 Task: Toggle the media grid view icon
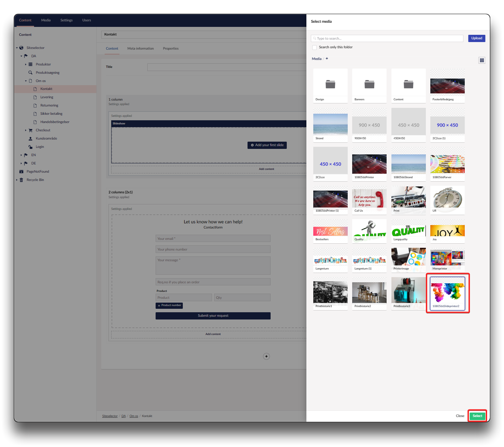click(x=482, y=60)
